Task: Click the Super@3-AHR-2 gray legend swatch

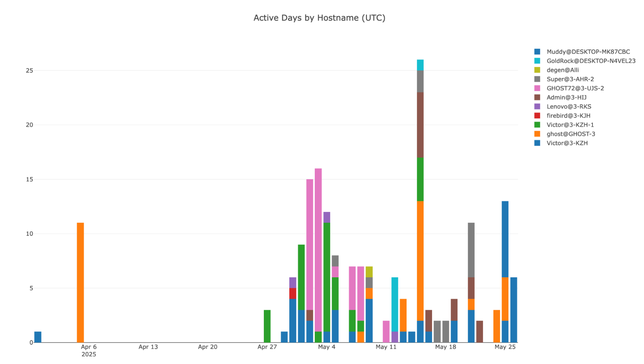Action: click(x=537, y=79)
